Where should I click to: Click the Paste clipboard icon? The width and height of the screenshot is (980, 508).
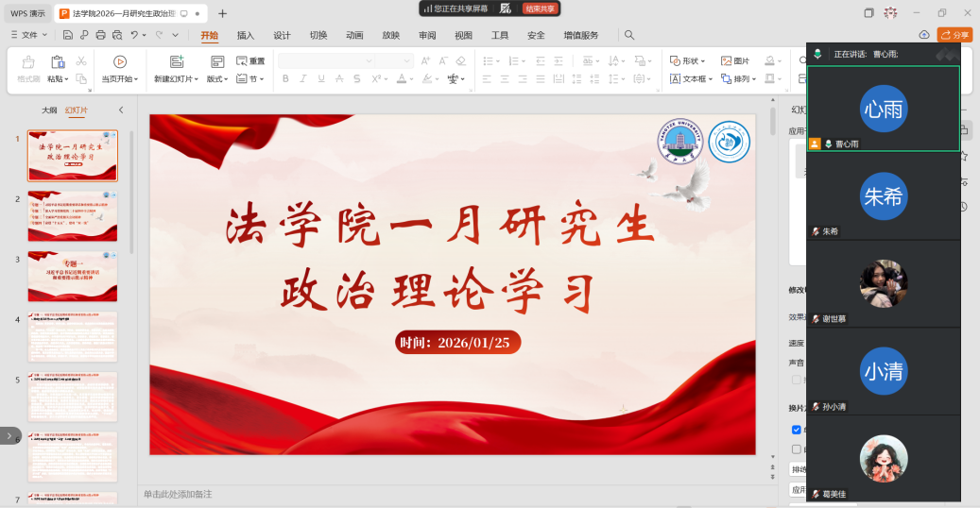click(58, 62)
